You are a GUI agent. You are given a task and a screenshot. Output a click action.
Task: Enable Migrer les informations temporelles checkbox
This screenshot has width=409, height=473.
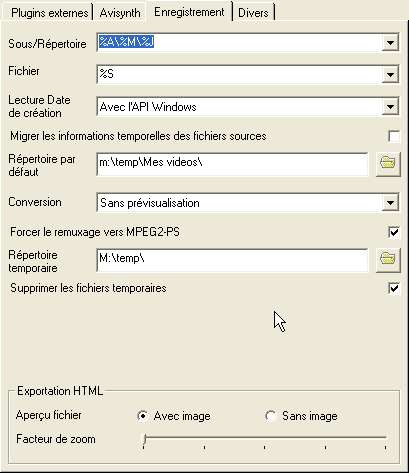[394, 136]
